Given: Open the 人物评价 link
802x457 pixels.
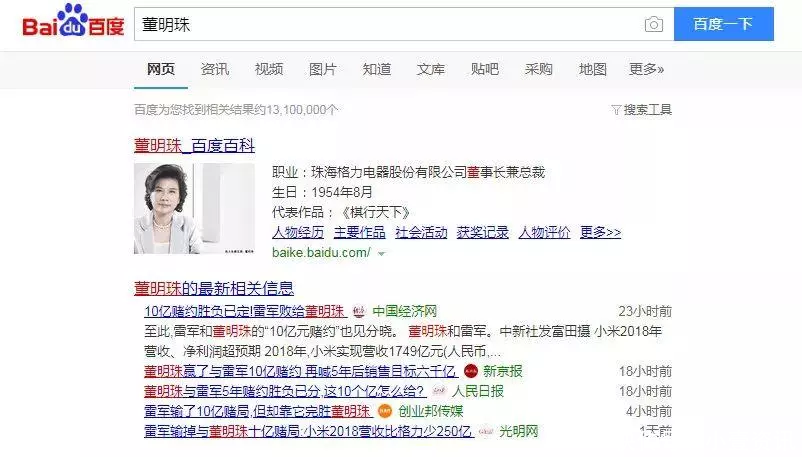Looking at the screenshot, I should click(x=544, y=232).
